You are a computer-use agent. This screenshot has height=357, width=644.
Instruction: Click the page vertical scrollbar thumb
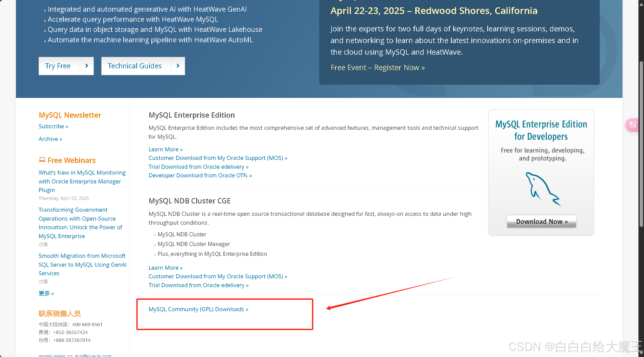point(641,144)
